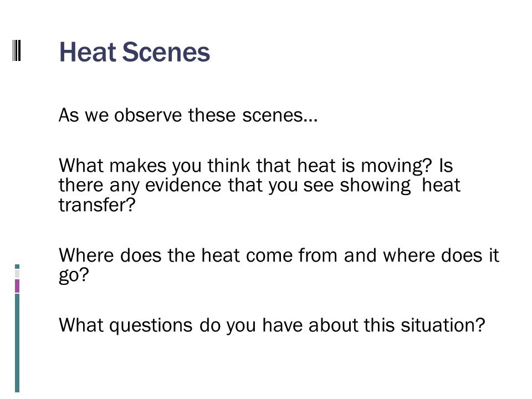Click the striped bar icon beside title
Image resolution: width=532 pixels, height=399 pixels.
pos(17,50)
